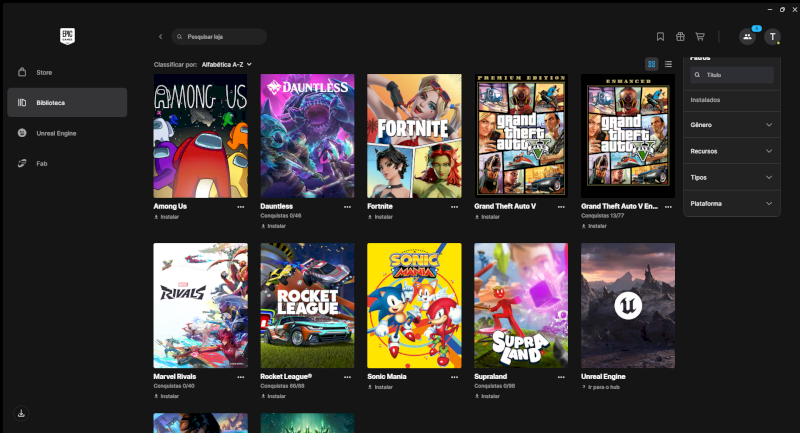Open the Fortnite cover art
The width and height of the screenshot is (800, 433).
pyautogui.click(x=414, y=136)
